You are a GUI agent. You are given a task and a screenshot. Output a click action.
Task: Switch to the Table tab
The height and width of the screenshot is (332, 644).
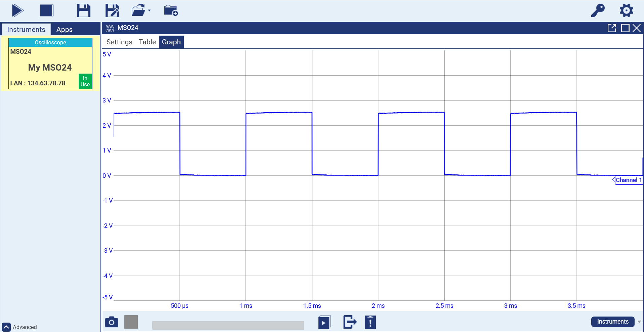(x=147, y=42)
